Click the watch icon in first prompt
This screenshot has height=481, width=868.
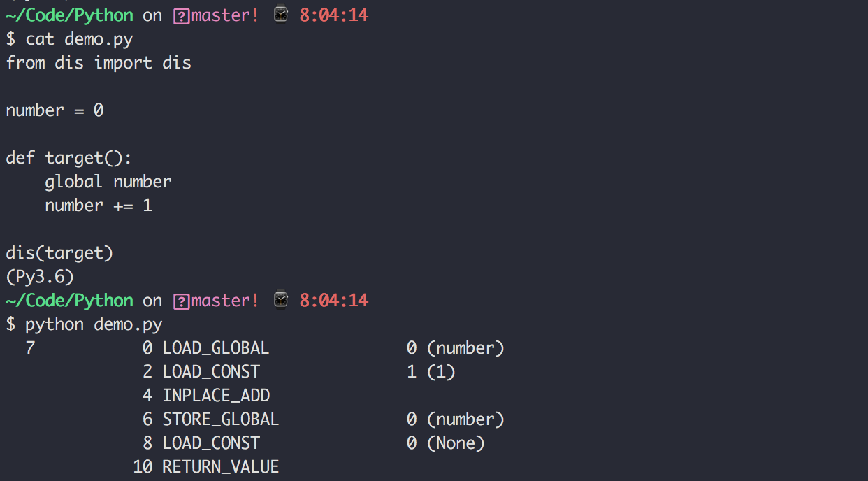point(281,15)
